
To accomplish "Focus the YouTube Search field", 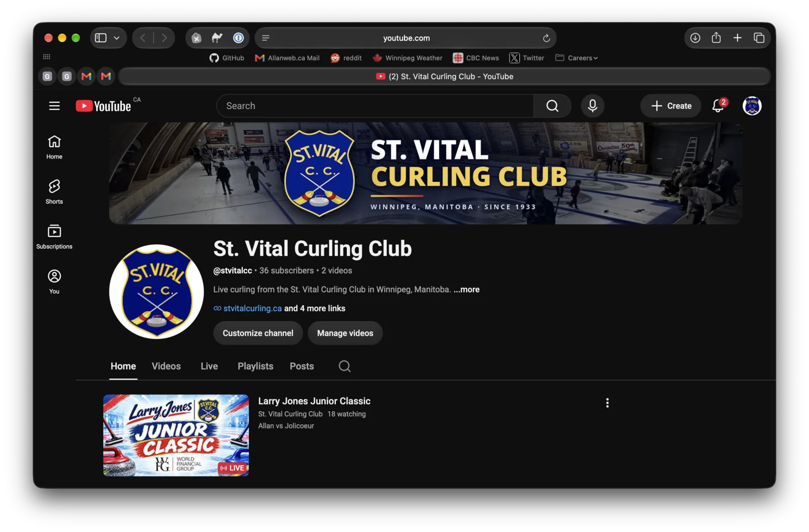I will (x=375, y=106).
